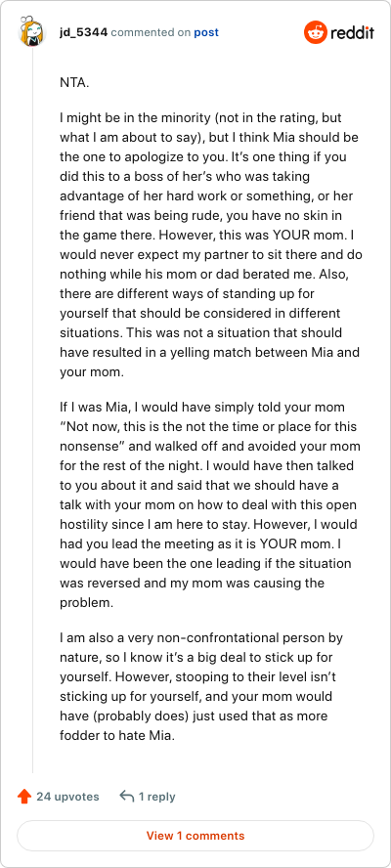Viewport: 391px width, 868px height.
Task: Collapse the comment using vertical thread line
Action: coord(32,412)
